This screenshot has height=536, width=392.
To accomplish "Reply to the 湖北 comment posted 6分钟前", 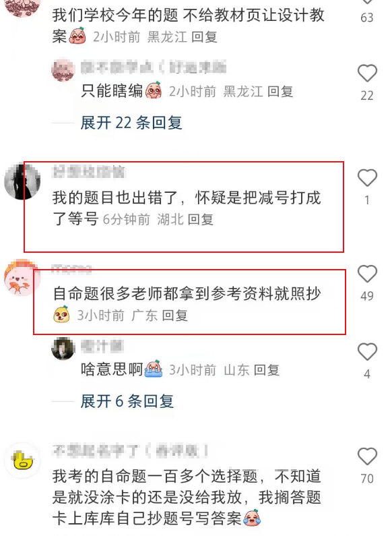I will [x=201, y=219].
